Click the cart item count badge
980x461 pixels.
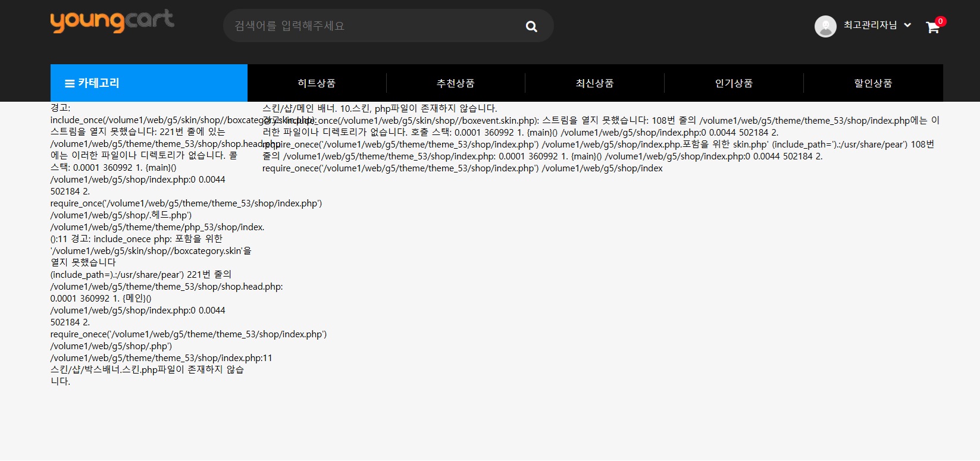click(x=941, y=21)
